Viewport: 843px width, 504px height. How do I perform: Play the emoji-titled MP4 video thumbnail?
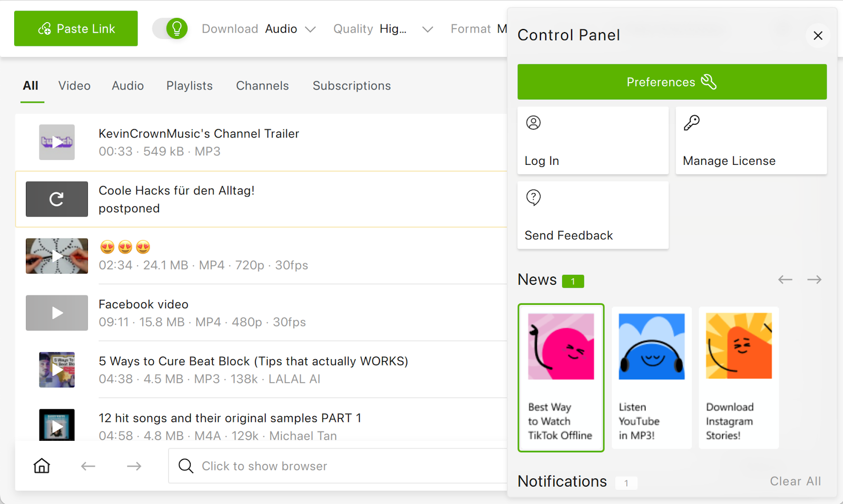point(57,256)
